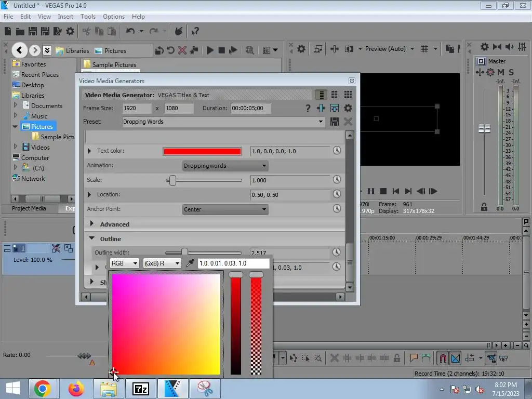Toggle the master fader lock icon

tap(484, 207)
